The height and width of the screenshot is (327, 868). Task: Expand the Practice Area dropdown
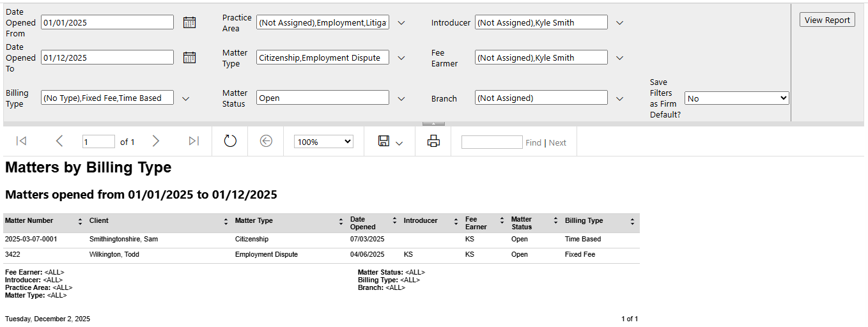[x=401, y=23]
